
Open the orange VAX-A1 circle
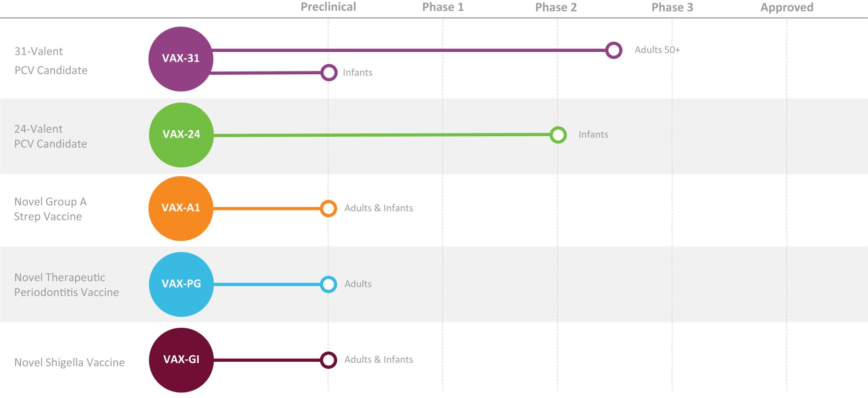pos(181,208)
